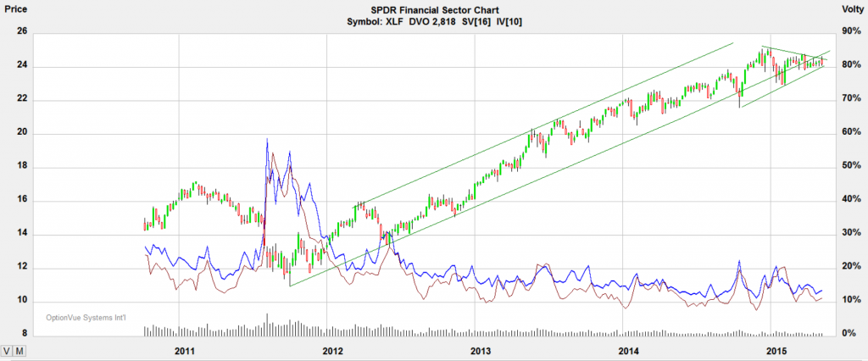
Task: Click the 70% volatility axis label
Action: point(851,98)
